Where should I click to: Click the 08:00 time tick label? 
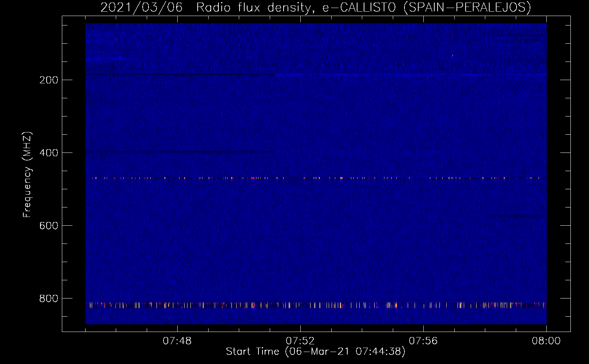point(546,341)
